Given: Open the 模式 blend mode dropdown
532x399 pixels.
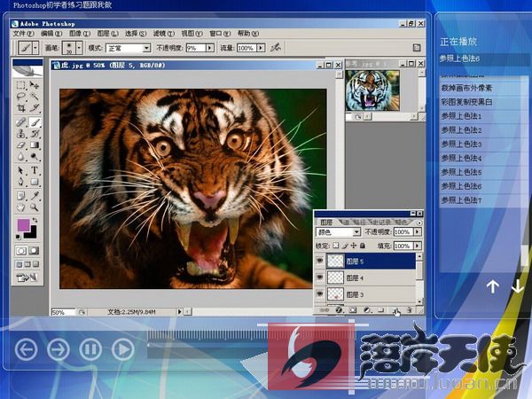Looking at the screenshot, I should click(146, 48).
